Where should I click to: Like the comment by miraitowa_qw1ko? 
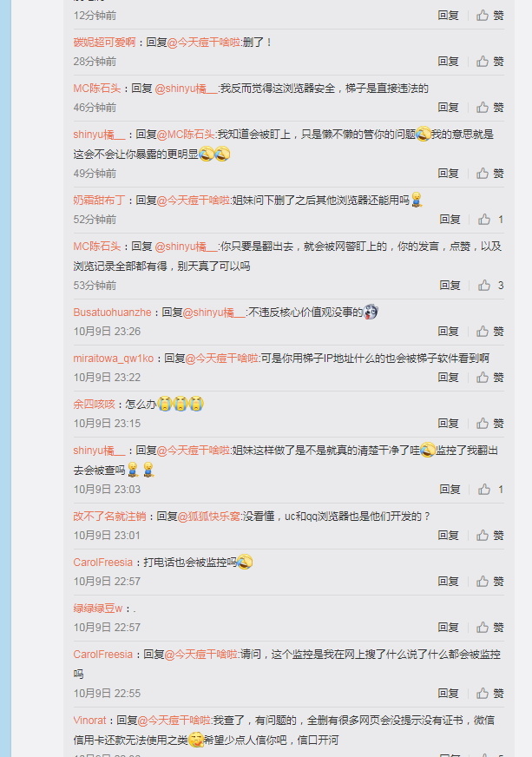[x=490, y=377]
